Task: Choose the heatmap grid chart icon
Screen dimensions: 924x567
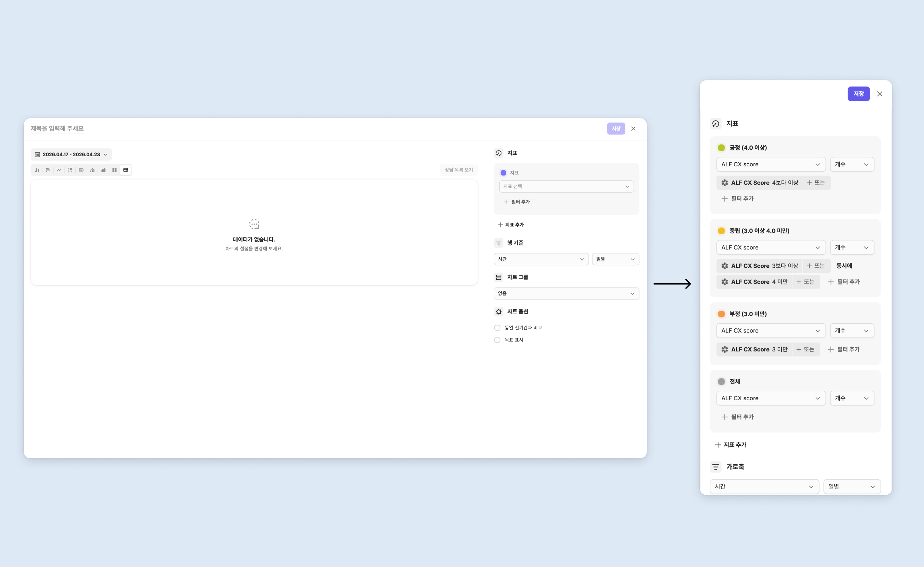Action: (x=114, y=170)
